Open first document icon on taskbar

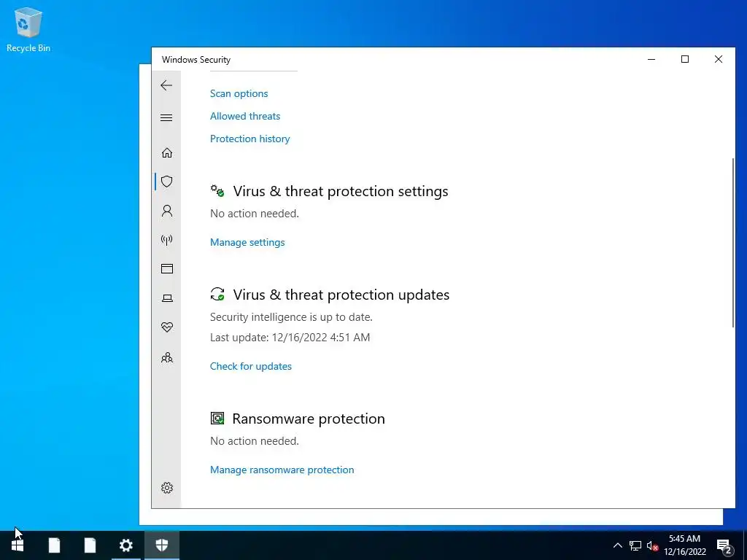click(54, 545)
